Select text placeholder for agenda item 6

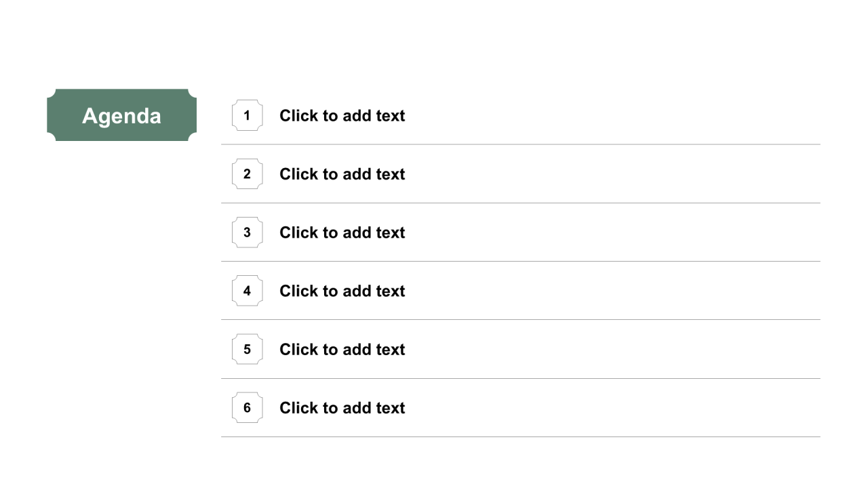point(342,407)
